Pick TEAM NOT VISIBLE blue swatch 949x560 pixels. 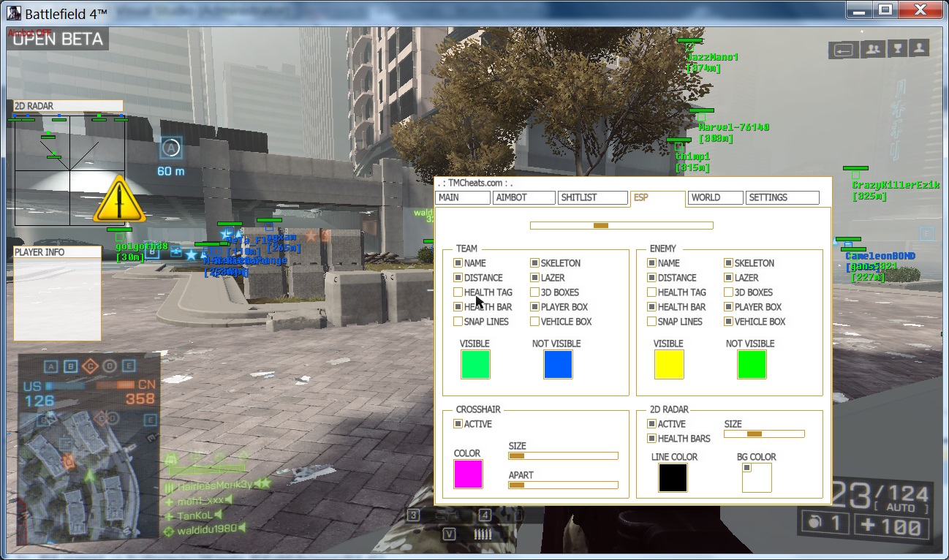(558, 365)
